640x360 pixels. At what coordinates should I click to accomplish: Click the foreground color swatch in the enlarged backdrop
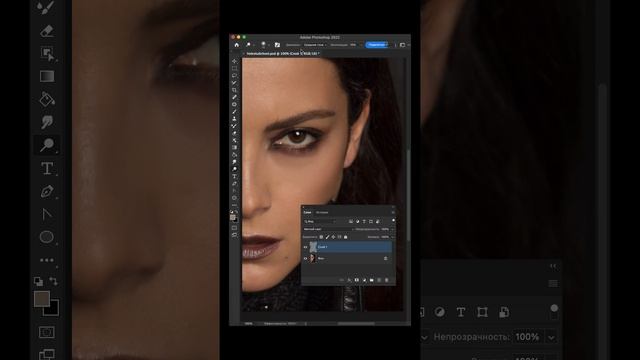42,299
